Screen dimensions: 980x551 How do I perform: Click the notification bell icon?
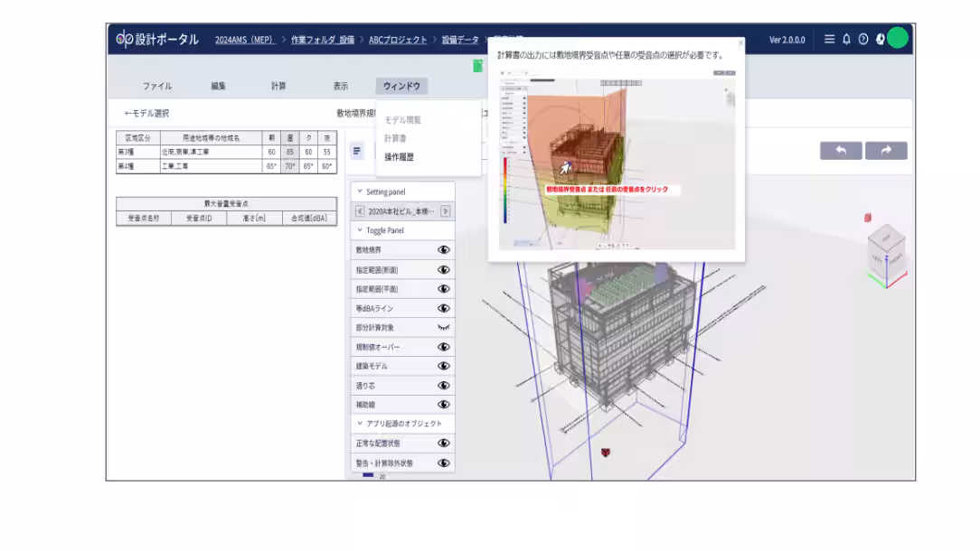(x=846, y=40)
